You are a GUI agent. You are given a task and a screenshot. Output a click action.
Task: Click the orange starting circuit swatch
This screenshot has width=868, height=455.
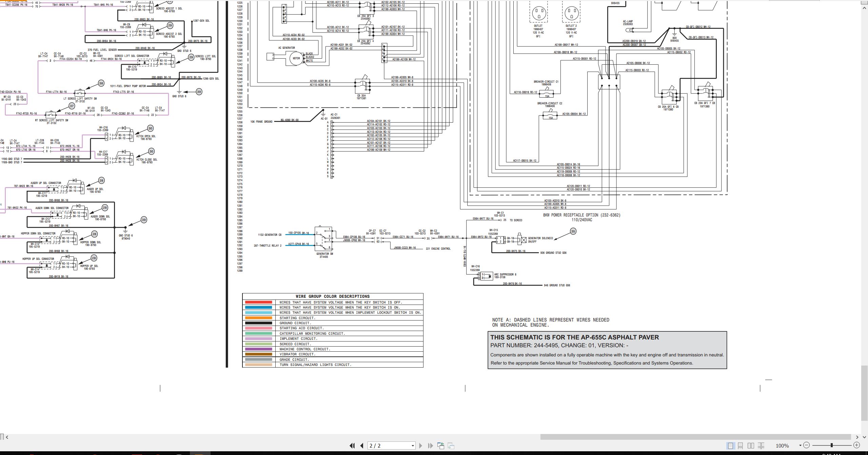258,318
